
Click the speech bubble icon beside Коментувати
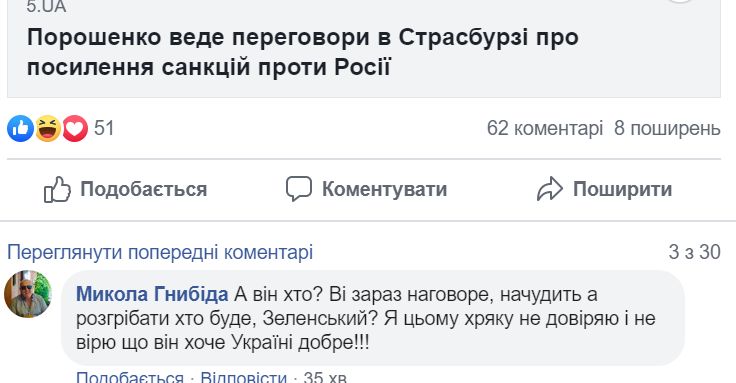(x=299, y=189)
